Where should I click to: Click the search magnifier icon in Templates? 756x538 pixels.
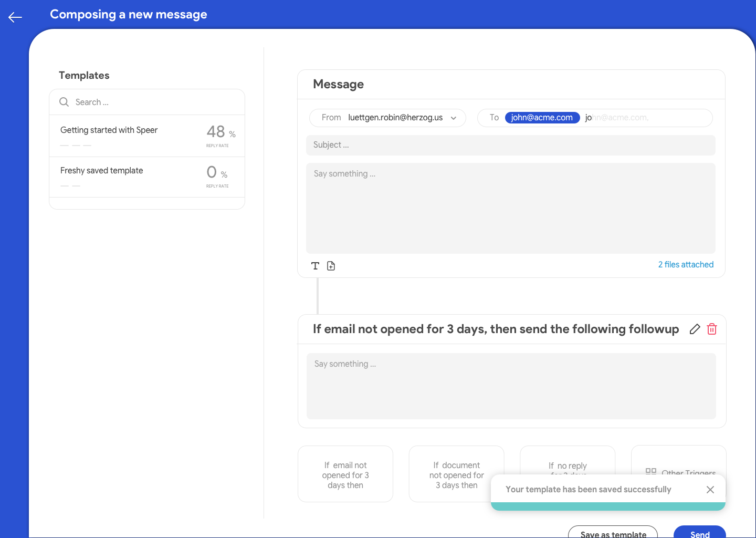point(64,102)
